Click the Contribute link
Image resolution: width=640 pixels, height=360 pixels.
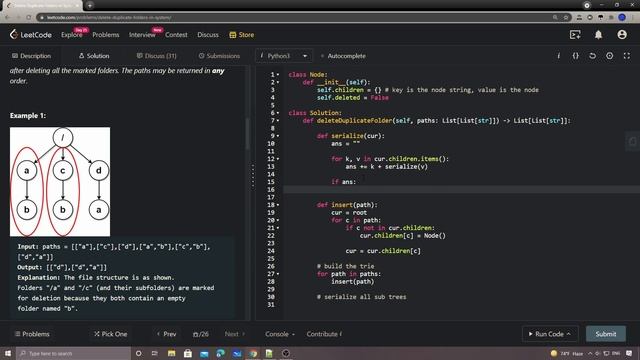324,334
